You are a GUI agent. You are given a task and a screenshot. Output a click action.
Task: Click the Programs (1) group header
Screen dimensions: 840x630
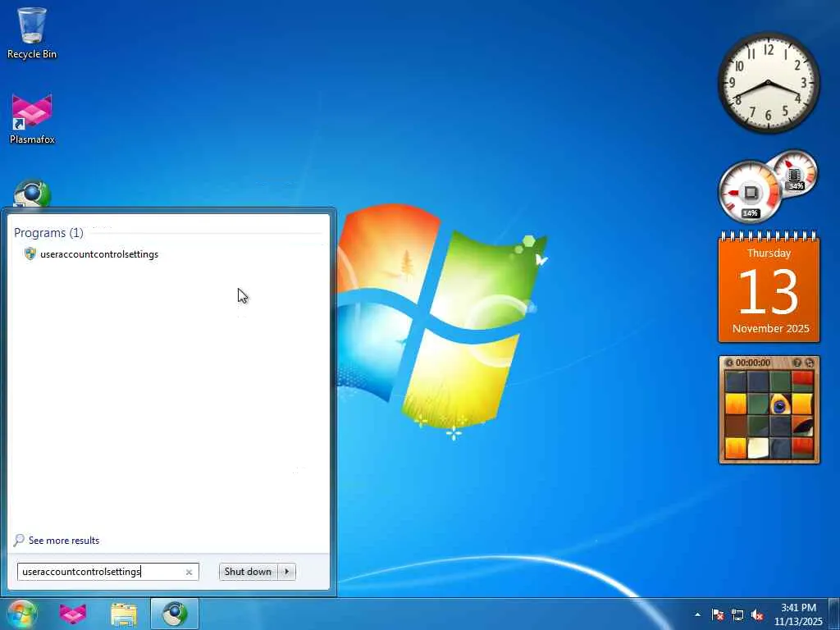pyautogui.click(x=48, y=232)
